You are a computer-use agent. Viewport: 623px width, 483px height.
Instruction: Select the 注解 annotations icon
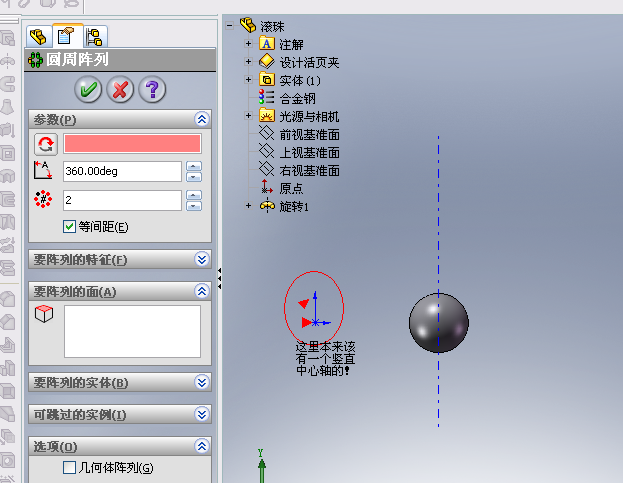click(267, 43)
